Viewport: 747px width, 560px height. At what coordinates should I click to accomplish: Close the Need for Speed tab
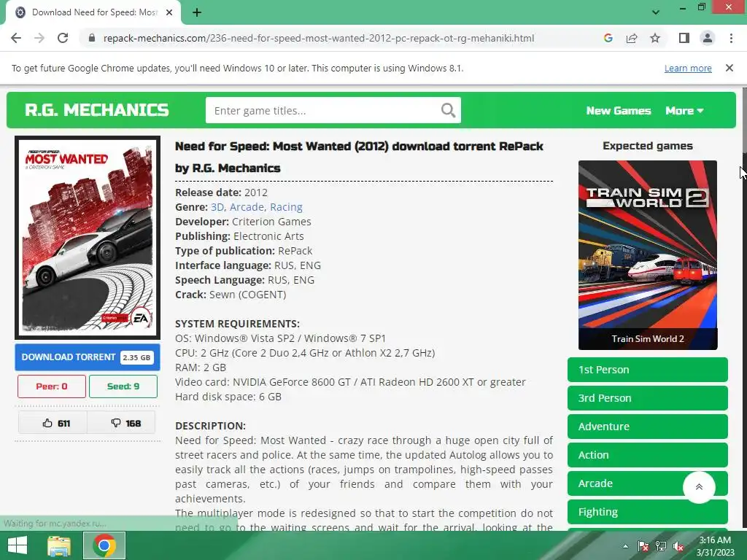169,12
